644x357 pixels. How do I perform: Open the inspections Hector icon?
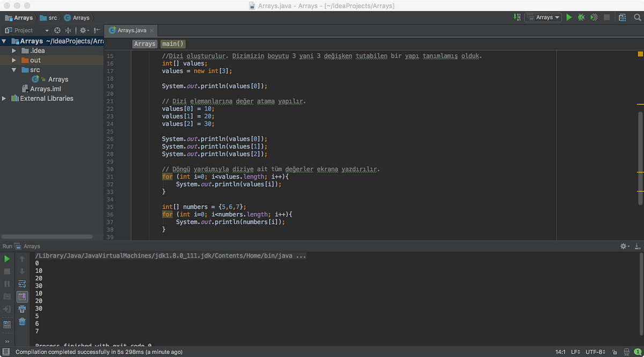tap(626, 352)
